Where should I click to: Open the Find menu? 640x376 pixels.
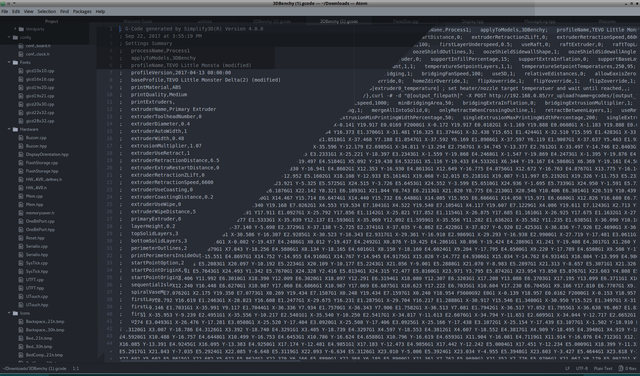[x=64, y=11]
